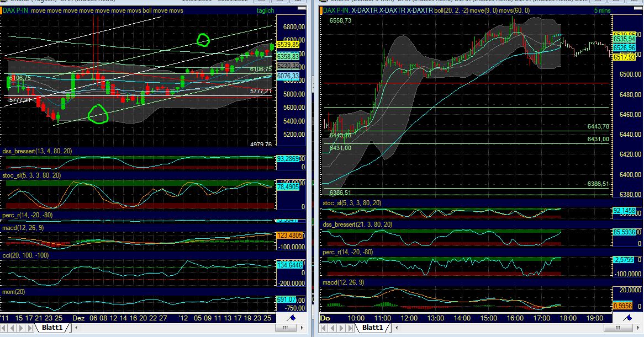This screenshot has width=644, height=337.
Task: Click the blue lightning icon below the 5-minute chart
Action: point(630,317)
